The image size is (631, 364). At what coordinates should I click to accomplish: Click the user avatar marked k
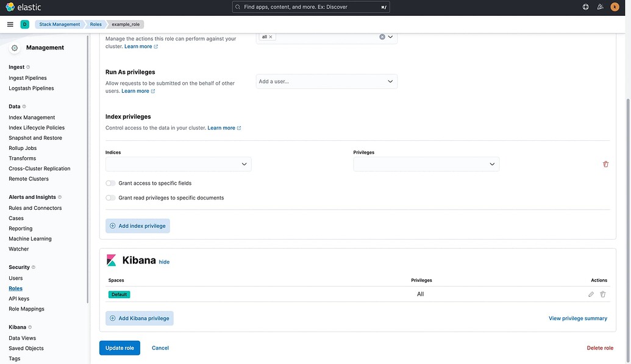[614, 7]
